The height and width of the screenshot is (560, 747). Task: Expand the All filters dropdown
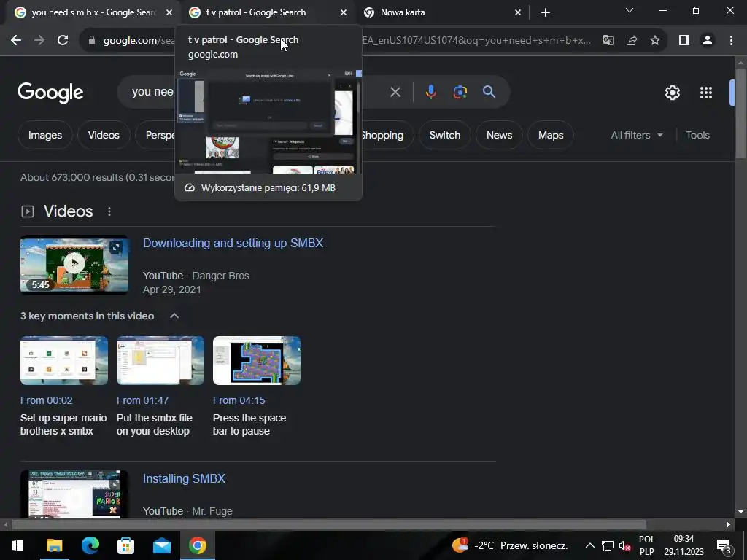(636, 135)
